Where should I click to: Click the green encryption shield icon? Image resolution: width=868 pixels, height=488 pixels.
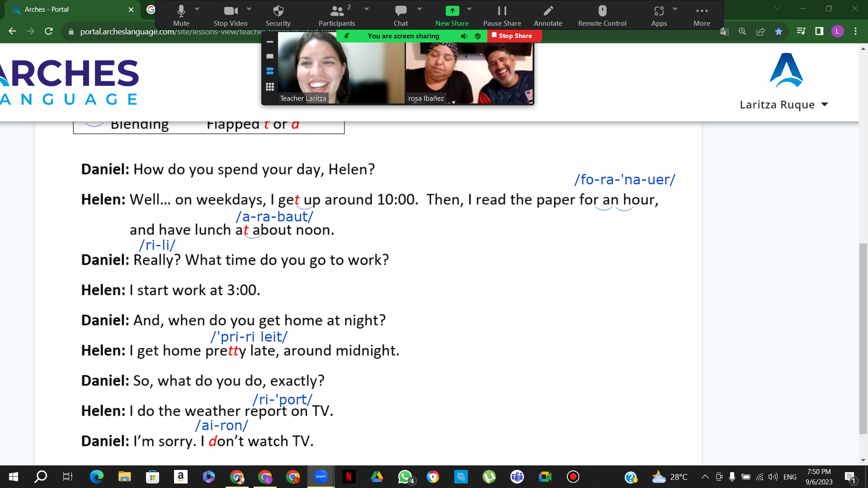(x=478, y=36)
